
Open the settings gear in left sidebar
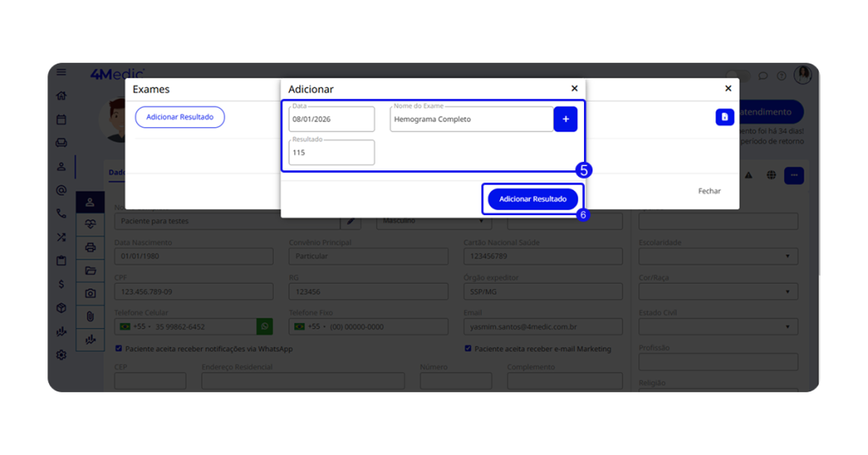[61, 355]
